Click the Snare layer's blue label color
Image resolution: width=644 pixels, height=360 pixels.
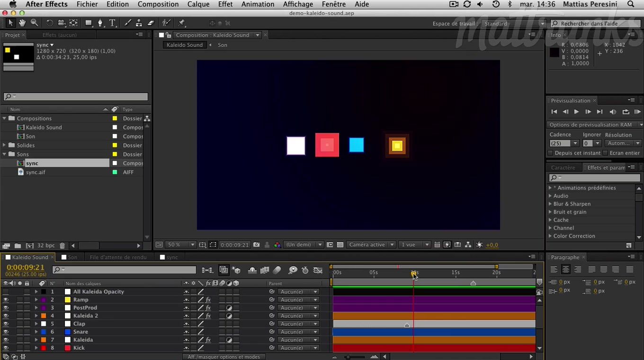pyautogui.click(x=43, y=332)
